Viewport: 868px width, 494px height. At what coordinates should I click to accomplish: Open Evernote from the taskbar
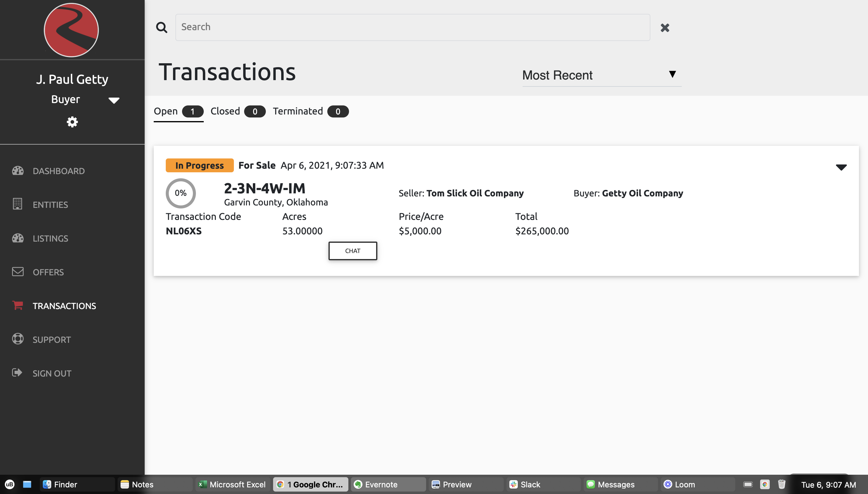(x=388, y=484)
